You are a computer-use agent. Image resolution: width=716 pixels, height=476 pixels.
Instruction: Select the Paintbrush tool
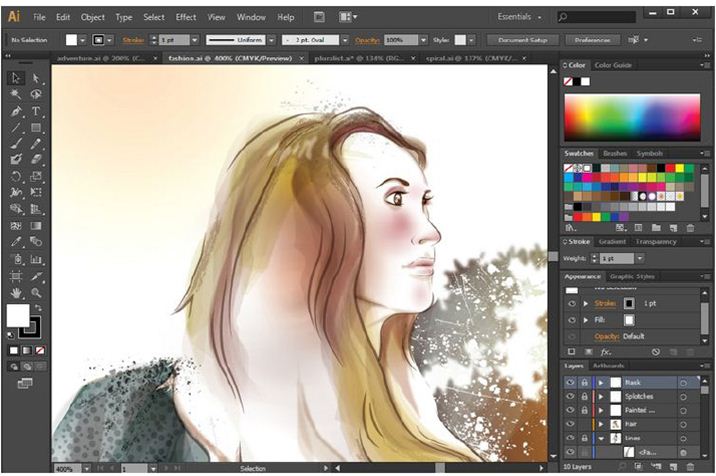click(x=16, y=144)
